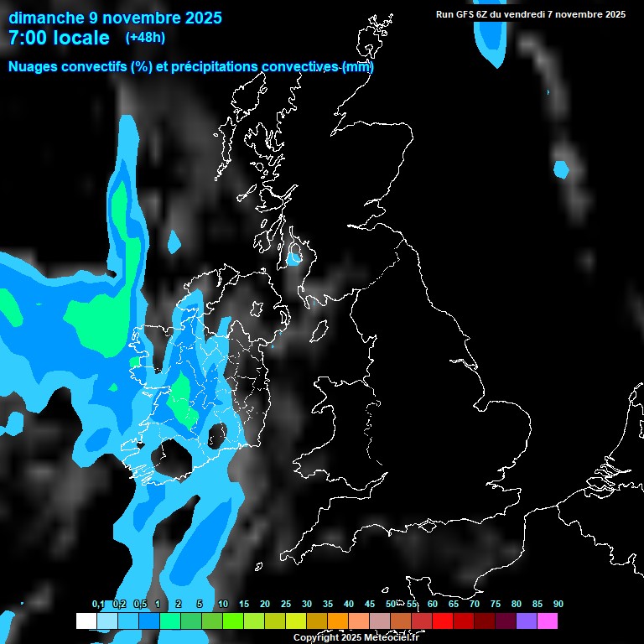
Task: Click the (+48h) forecast offset label
Action: coord(145,38)
